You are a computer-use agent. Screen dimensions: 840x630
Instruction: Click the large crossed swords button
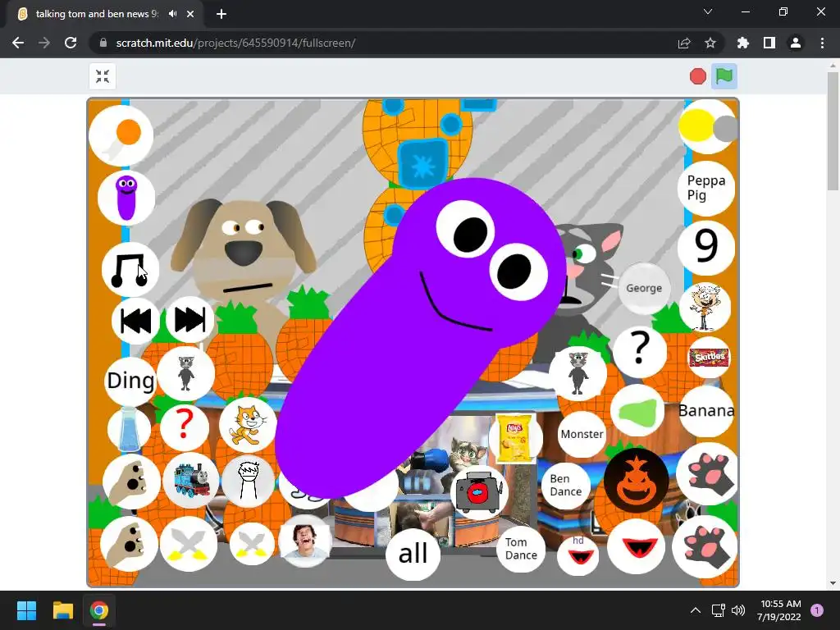pos(189,544)
